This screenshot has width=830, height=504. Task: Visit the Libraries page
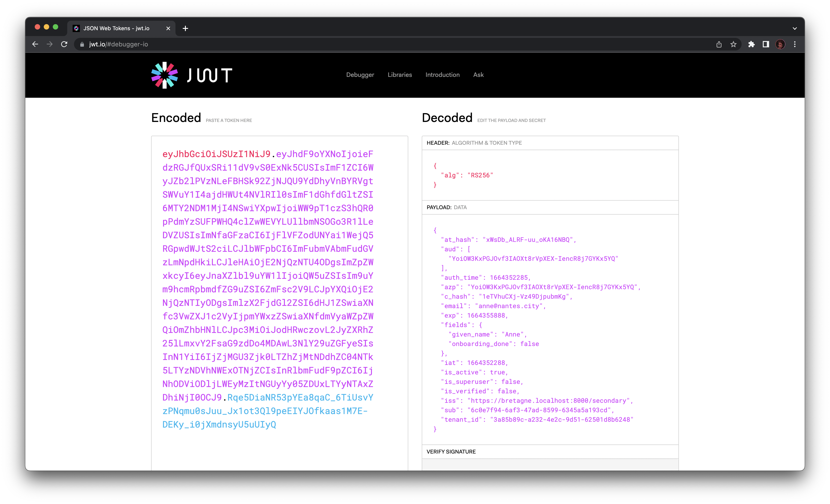point(399,75)
